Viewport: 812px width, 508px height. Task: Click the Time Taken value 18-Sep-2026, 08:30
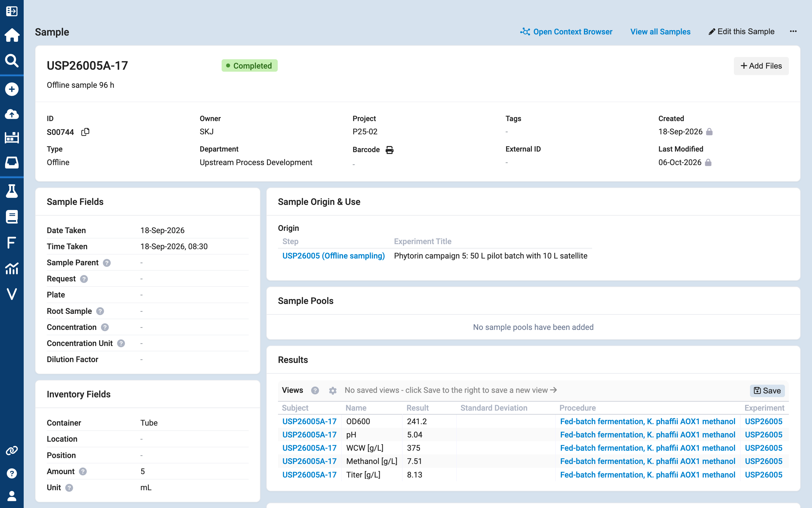point(174,246)
